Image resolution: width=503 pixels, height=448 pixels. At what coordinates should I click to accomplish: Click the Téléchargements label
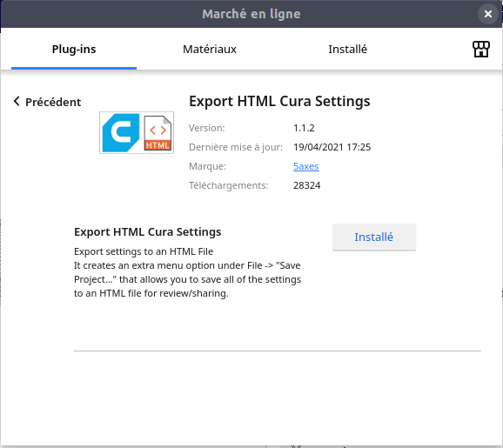click(x=228, y=185)
